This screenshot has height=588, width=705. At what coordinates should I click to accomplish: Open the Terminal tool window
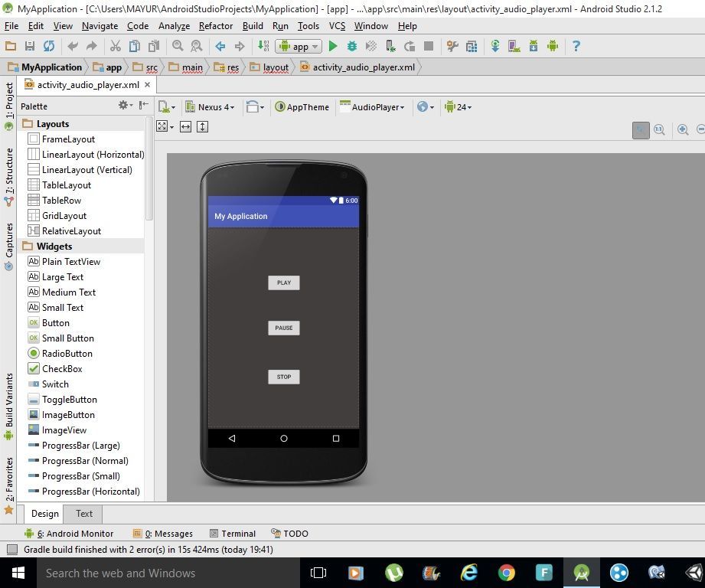[x=233, y=534]
